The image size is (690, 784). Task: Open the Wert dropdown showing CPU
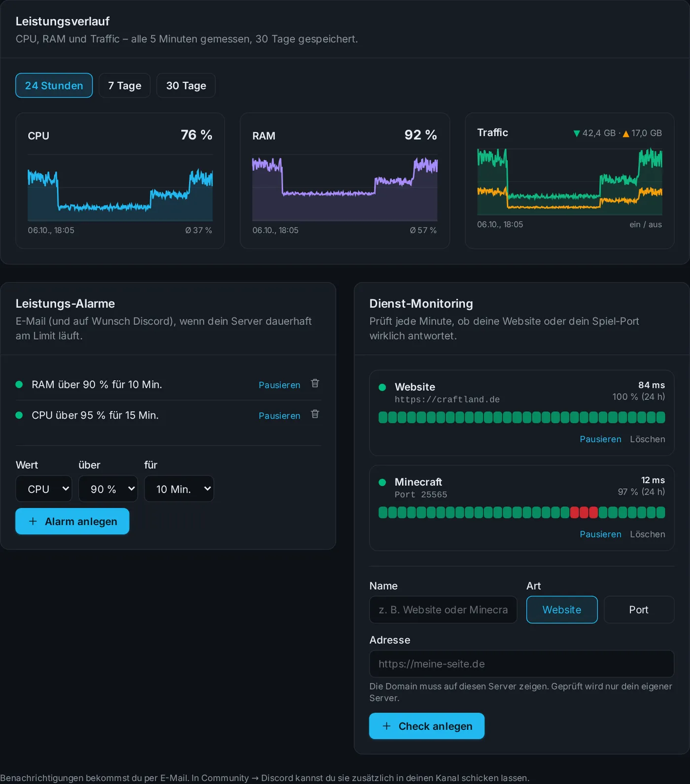[x=44, y=489]
